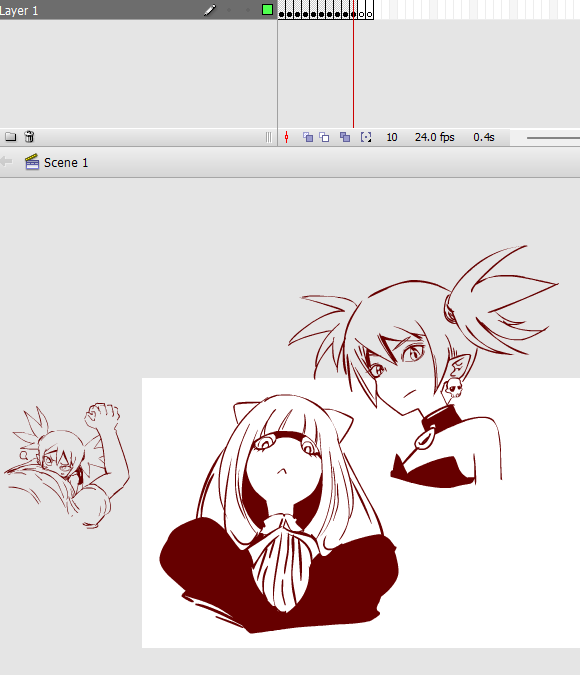Open Modify Onion Markers menu
Screen dimensions: 580x675
[x=366, y=137]
